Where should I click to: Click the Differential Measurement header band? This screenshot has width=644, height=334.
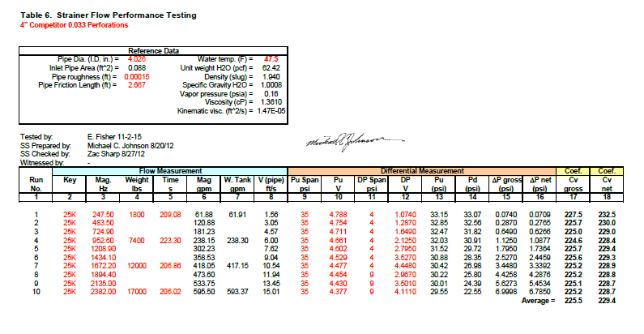pyautogui.click(x=422, y=171)
